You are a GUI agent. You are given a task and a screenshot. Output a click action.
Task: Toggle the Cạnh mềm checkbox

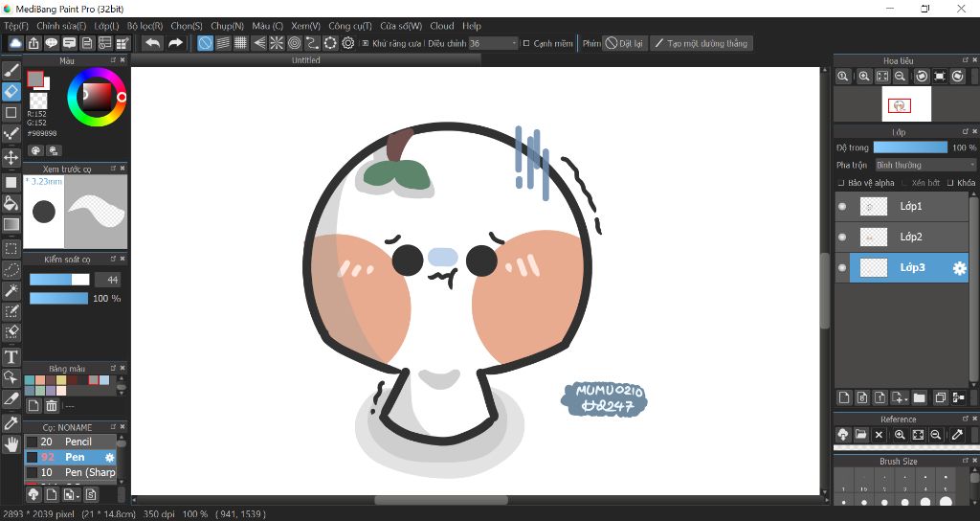pyautogui.click(x=526, y=43)
